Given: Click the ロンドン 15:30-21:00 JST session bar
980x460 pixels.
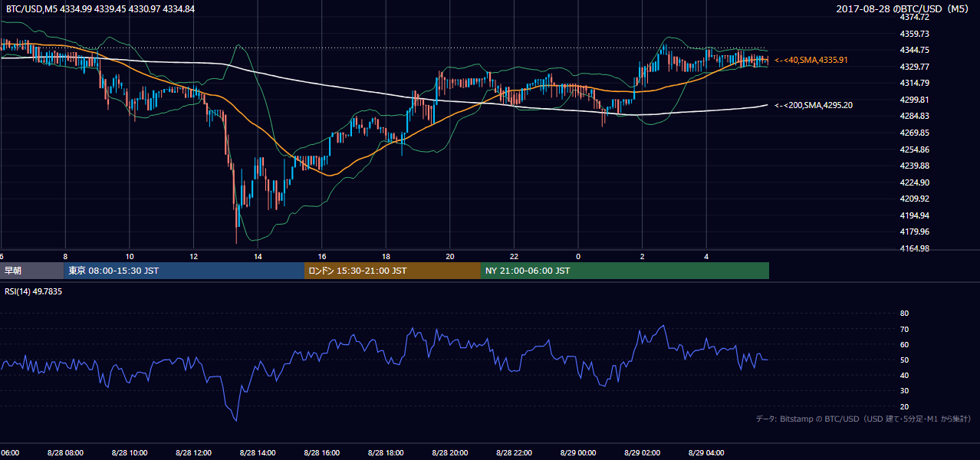Looking at the screenshot, I should pyautogui.click(x=393, y=271).
